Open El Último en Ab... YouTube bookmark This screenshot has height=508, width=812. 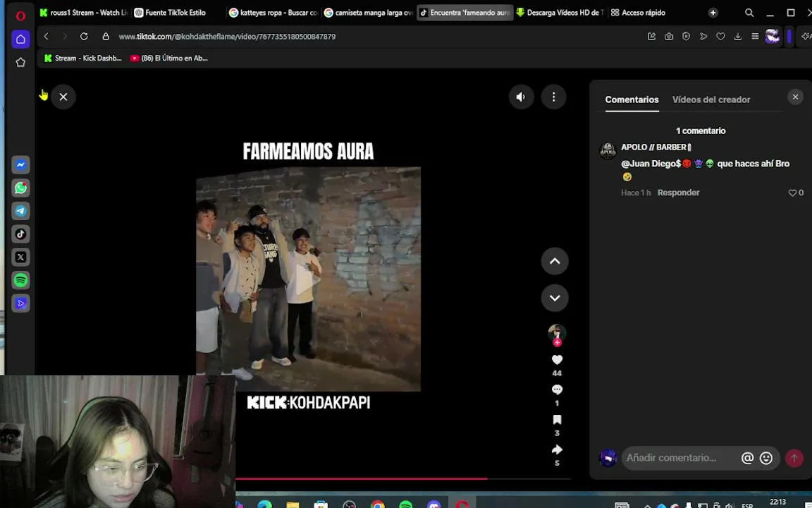(x=169, y=58)
